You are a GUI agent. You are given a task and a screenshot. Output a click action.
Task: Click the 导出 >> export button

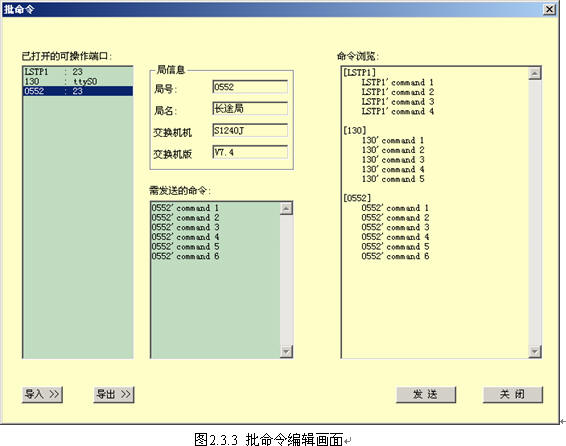click(x=114, y=394)
